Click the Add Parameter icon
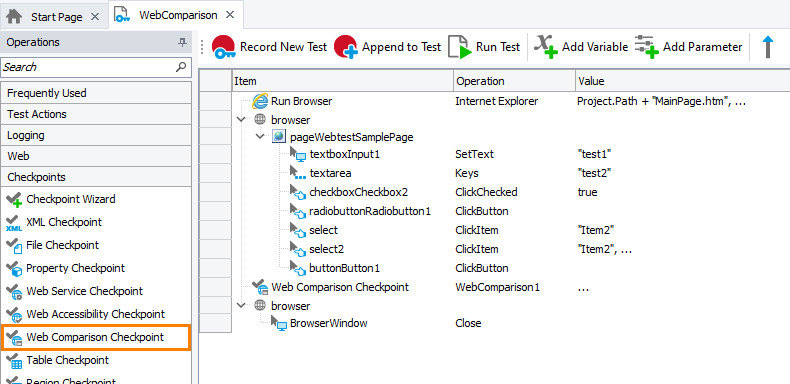 pos(647,47)
